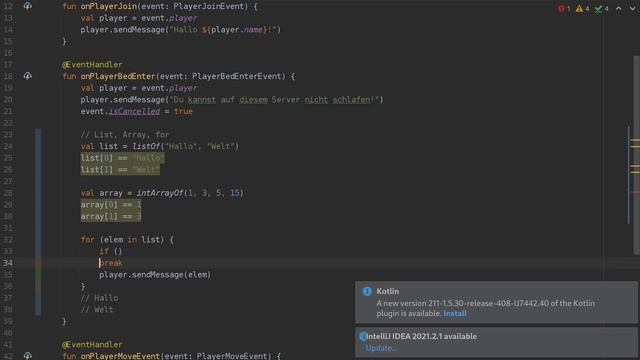
Task: Click the highlighted array[0] == 1 expression
Action: tap(111, 204)
